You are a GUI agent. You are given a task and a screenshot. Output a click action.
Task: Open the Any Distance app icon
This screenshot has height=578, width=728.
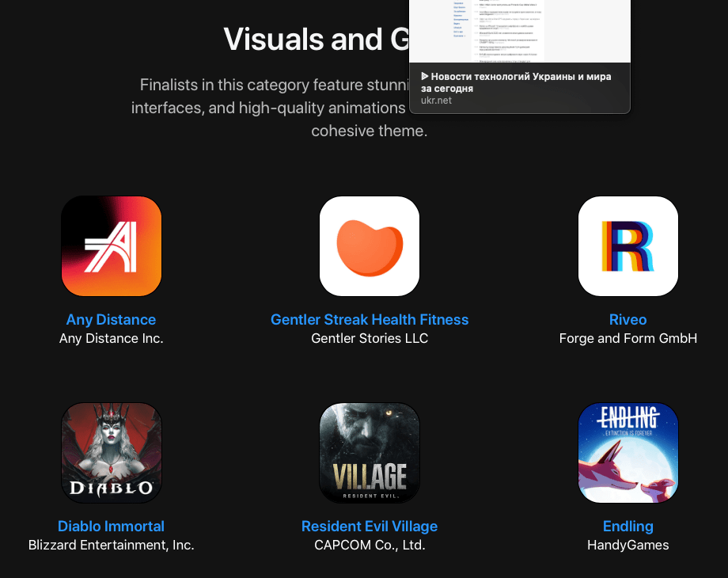112,246
